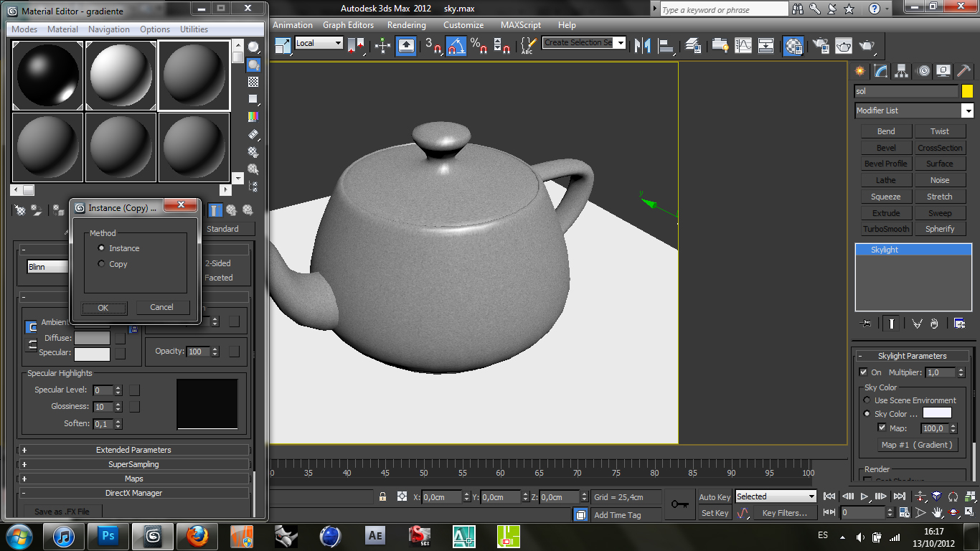Expand the SuperSampling rollout
Viewport: 980px width, 551px height.
pos(133,464)
